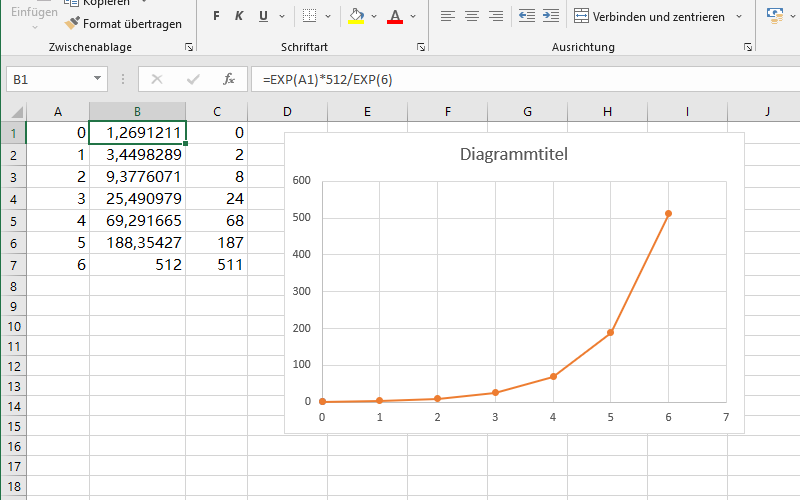The height and width of the screenshot is (500, 800).
Task: Expand the Name Box dropdown showing B1
Action: tap(97, 79)
